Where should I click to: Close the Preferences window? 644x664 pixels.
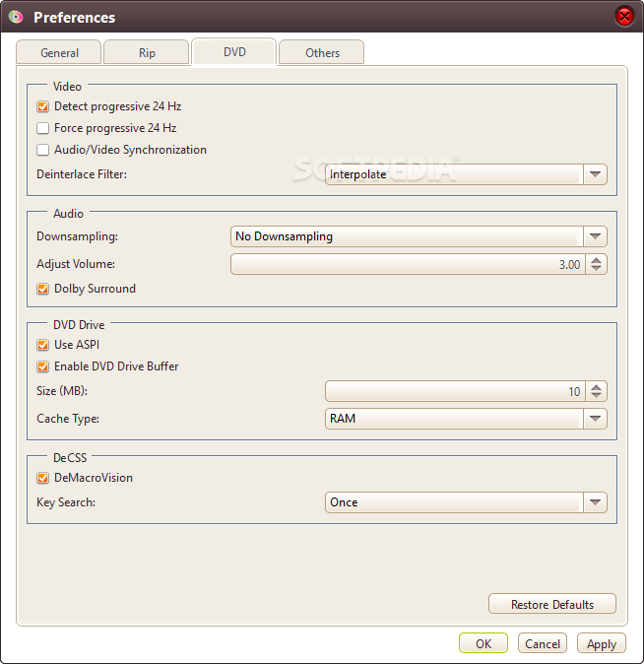(624, 17)
